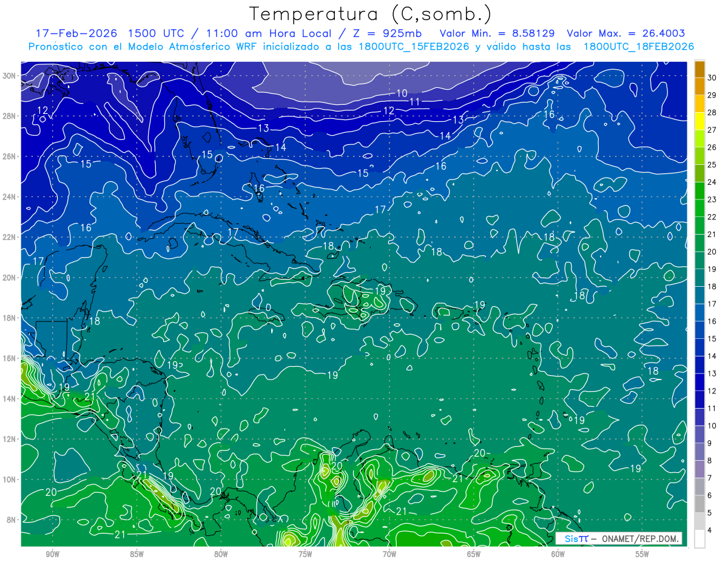
Task: Click the initialization time '1800UTC_15FEB2026'
Action: 413,47
